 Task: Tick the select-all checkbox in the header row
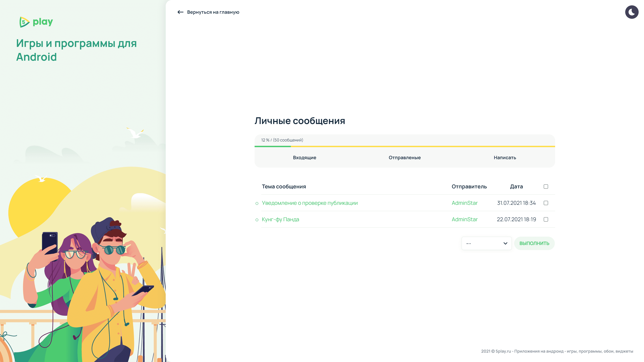click(x=546, y=186)
